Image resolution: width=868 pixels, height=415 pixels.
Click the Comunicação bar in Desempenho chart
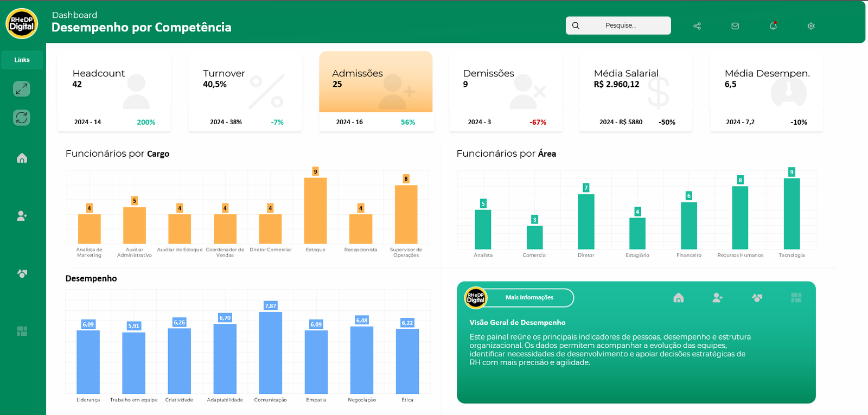coord(270,353)
